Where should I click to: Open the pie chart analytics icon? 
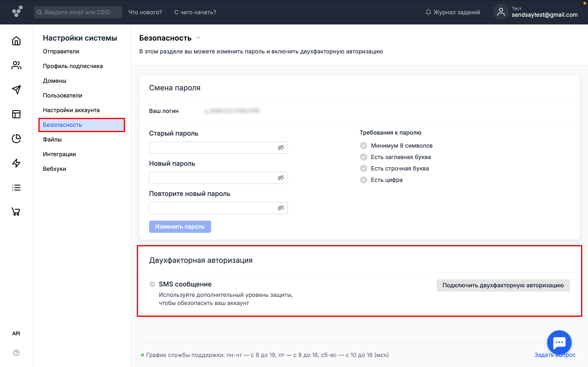(x=16, y=139)
